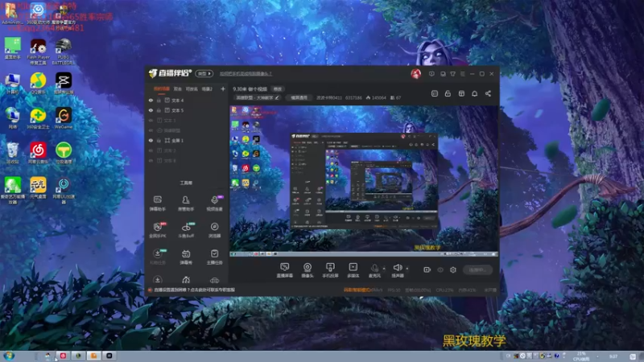
Task: Open the 房管助手 tool
Action: 186,204
